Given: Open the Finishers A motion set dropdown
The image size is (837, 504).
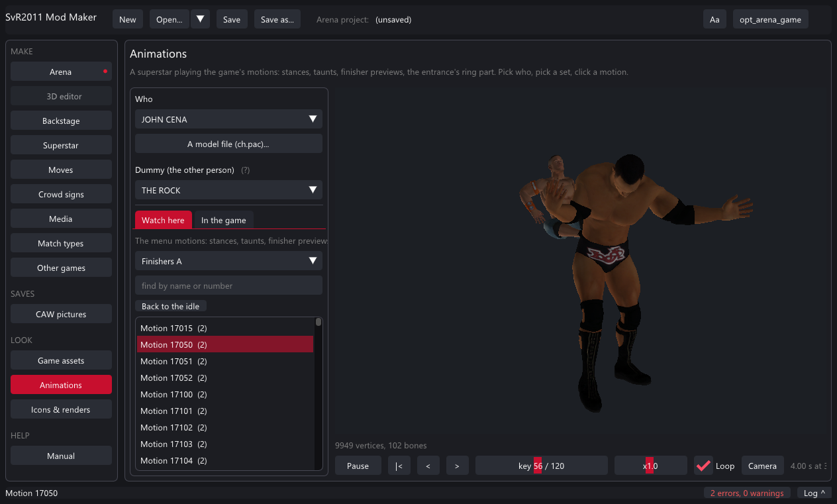Looking at the screenshot, I should 228,261.
